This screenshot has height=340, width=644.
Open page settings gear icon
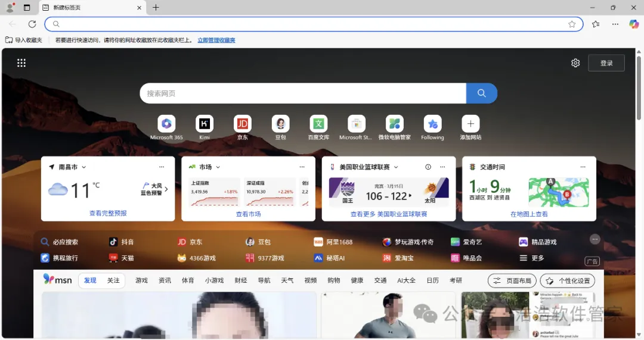(x=575, y=63)
